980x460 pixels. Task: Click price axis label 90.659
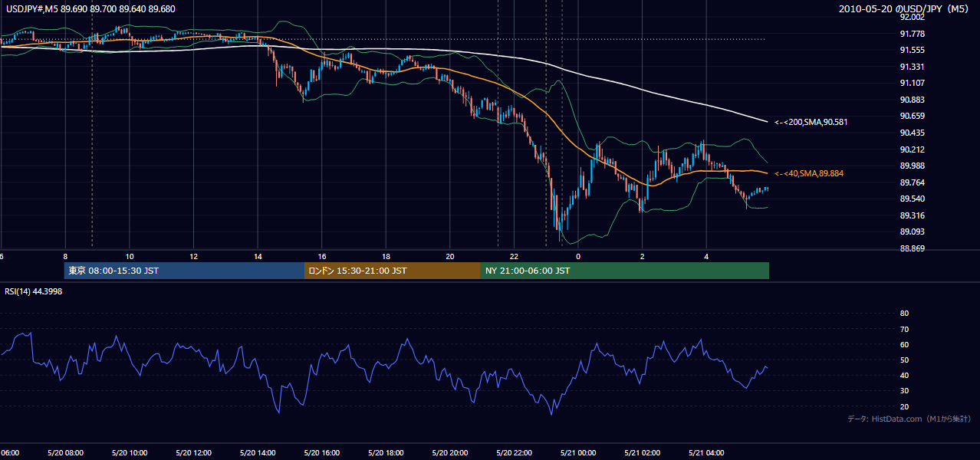(x=911, y=116)
